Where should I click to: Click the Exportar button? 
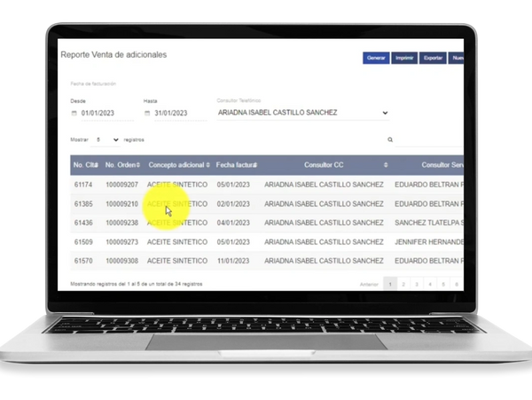(433, 58)
